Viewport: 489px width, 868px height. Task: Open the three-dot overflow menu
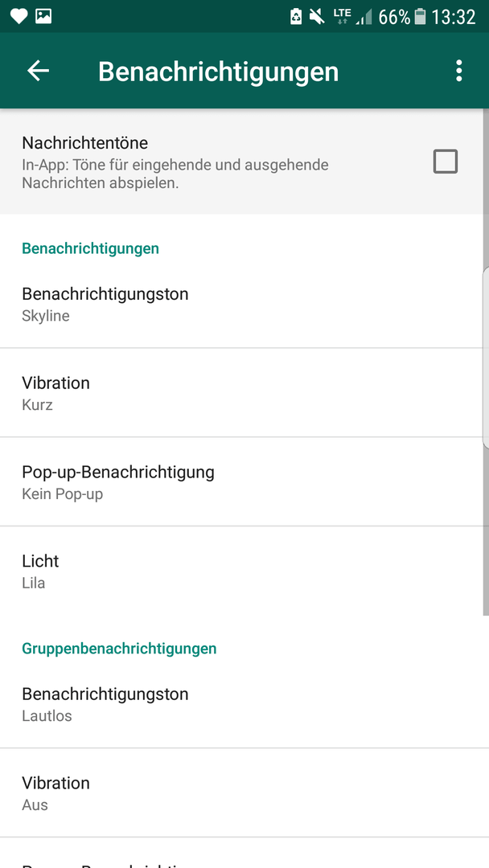[x=458, y=71]
